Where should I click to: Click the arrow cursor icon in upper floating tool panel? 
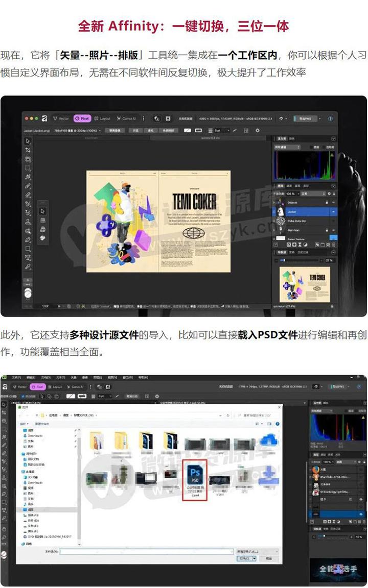click(x=42, y=211)
